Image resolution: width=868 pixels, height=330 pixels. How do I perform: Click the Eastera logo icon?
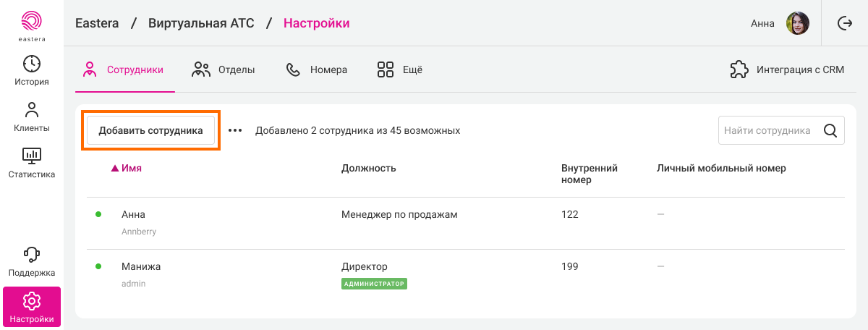(x=32, y=21)
